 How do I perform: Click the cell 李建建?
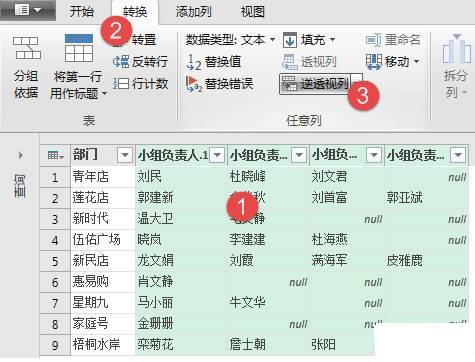click(x=268, y=240)
